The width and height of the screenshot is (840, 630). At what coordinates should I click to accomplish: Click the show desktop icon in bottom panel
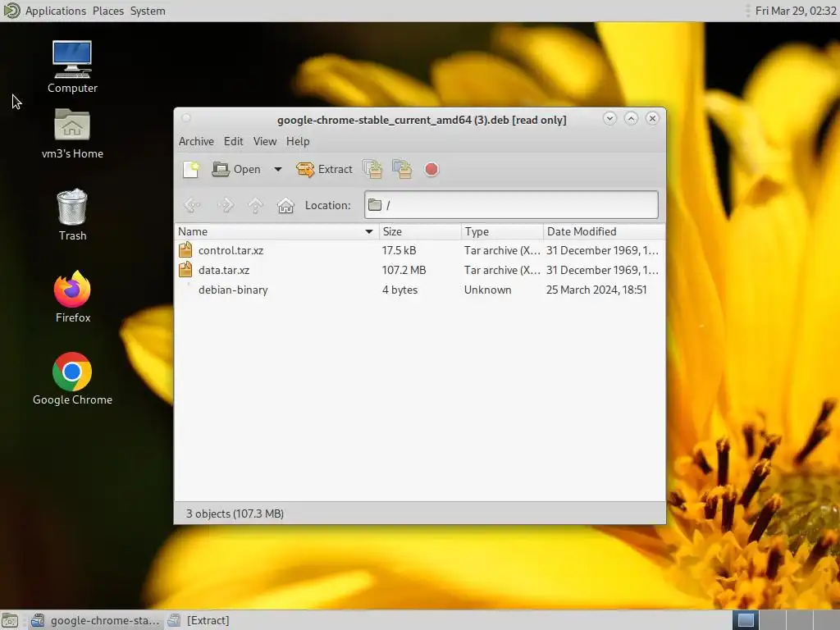(x=10, y=620)
